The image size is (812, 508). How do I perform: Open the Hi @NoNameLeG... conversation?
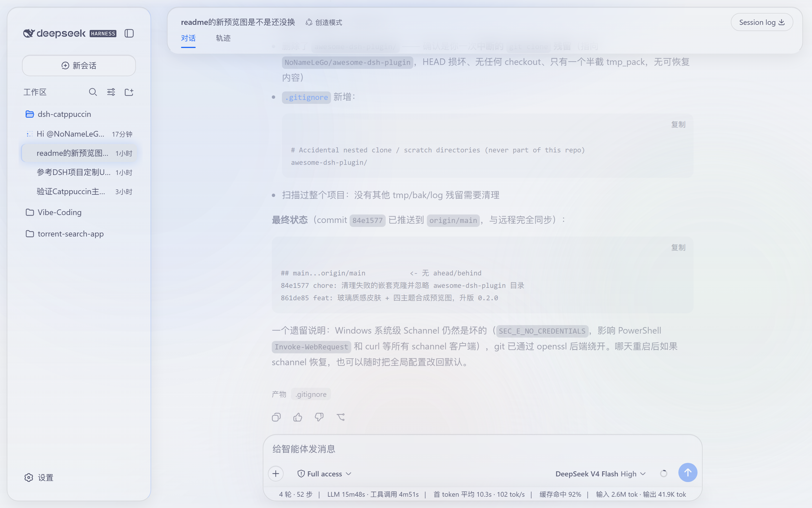point(79,134)
